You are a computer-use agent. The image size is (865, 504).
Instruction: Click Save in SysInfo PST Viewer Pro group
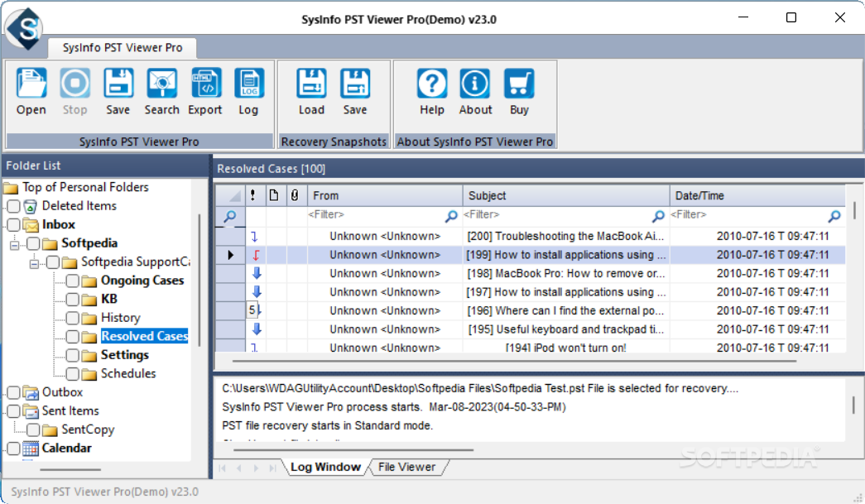[118, 84]
